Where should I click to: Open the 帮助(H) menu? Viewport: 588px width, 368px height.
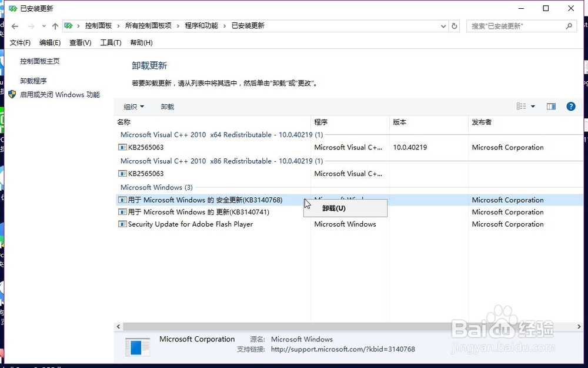pyautogui.click(x=141, y=43)
